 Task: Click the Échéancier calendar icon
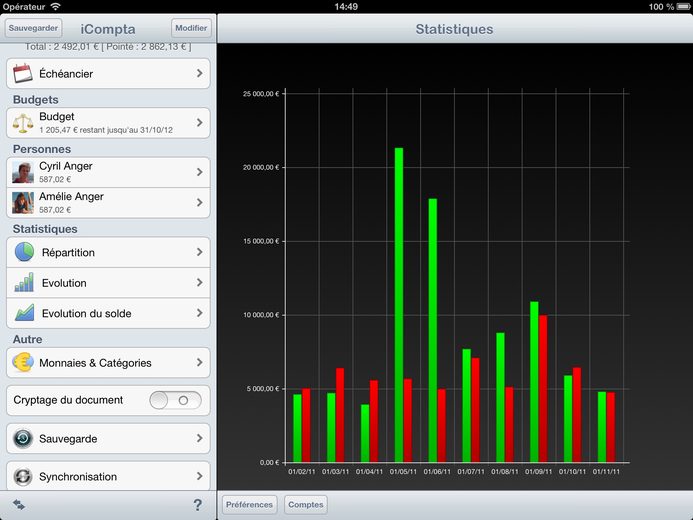pyautogui.click(x=23, y=73)
